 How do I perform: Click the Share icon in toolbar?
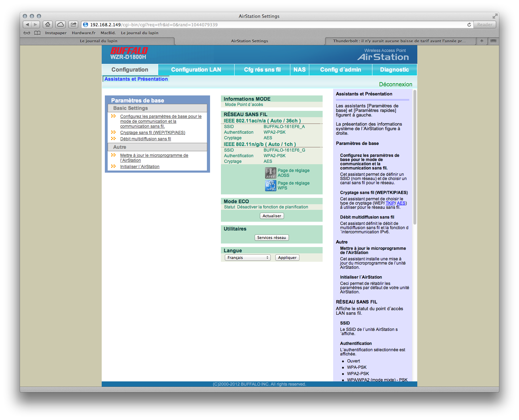pos(73,25)
